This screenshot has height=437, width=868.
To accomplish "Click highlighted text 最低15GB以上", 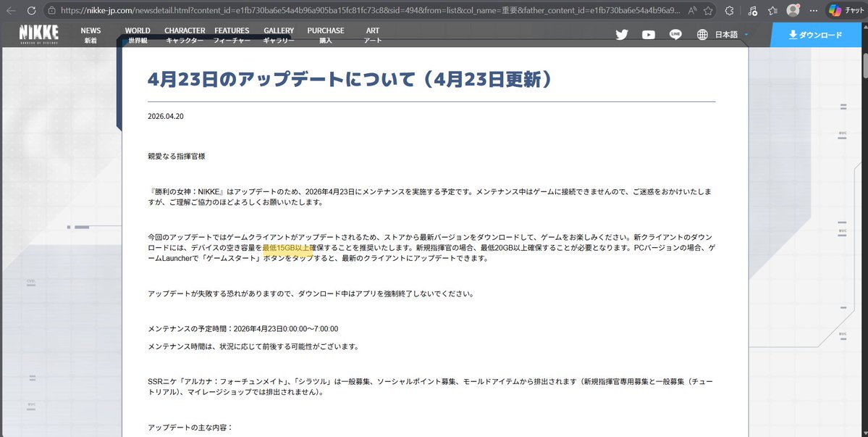I will [x=286, y=248].
